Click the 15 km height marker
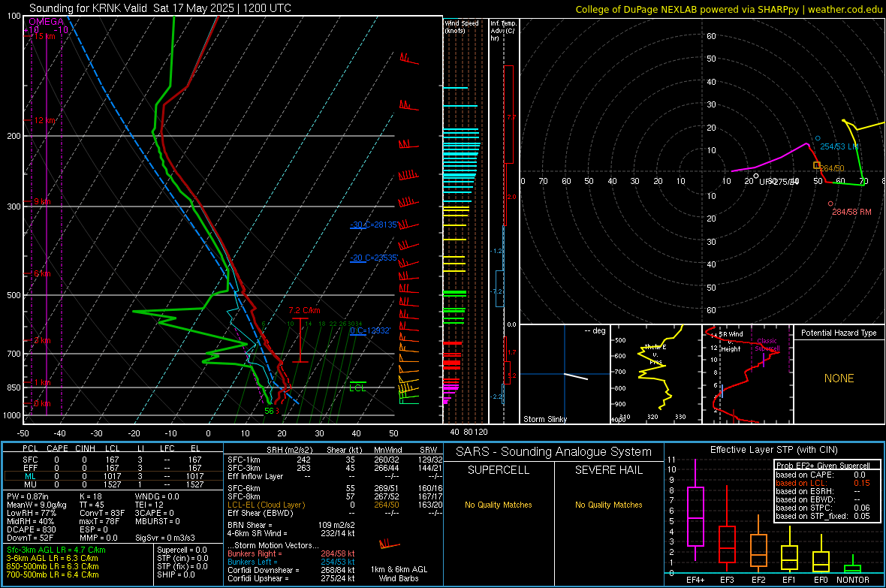The height and width of the screenshot is (588, 886). [x=44, y=36]
